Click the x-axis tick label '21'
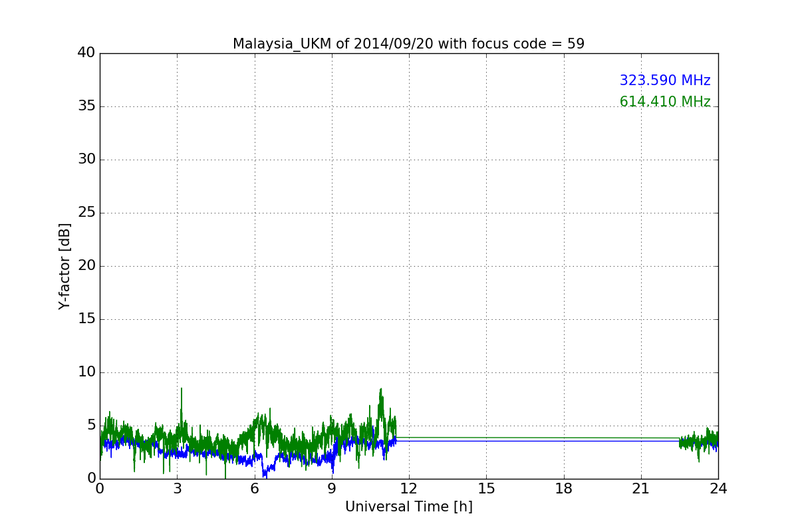The width and height of the screenshot is (798, 532). point(641,489)
